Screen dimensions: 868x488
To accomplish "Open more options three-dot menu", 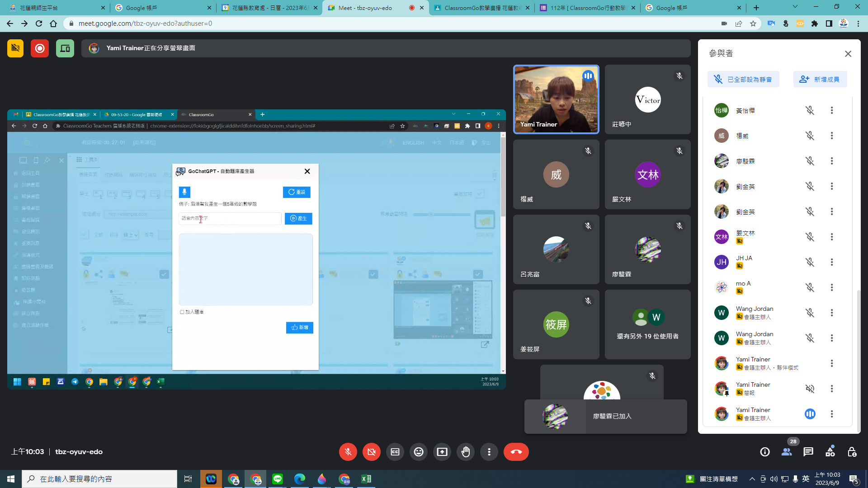I will point(489,452).
